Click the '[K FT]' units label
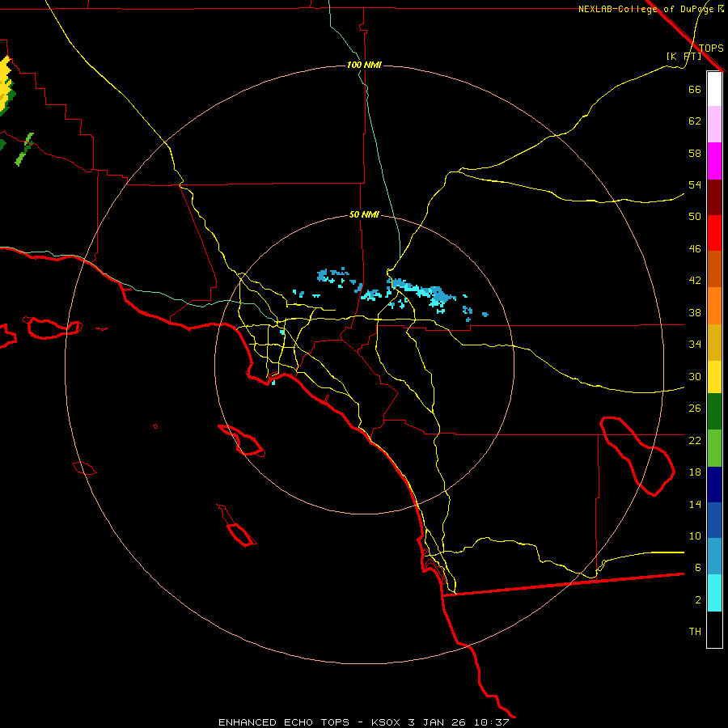The height and width of the screenshot is (728, 728). (x=684, y=56)
